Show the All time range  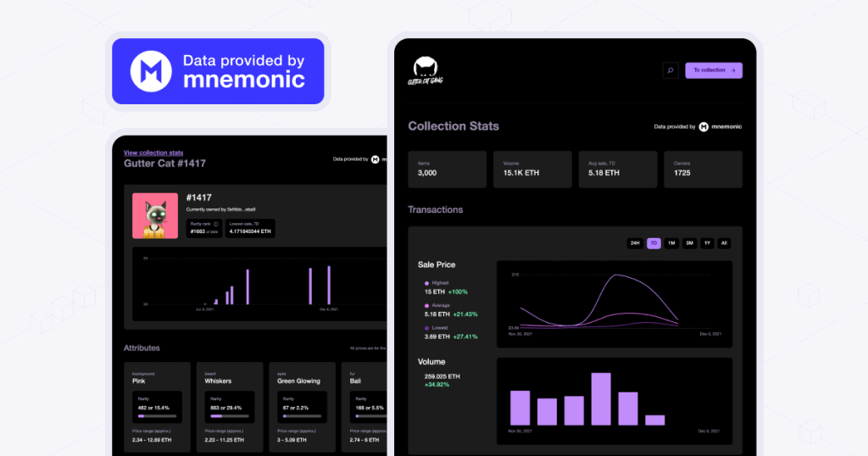click(x=724, y=243)
